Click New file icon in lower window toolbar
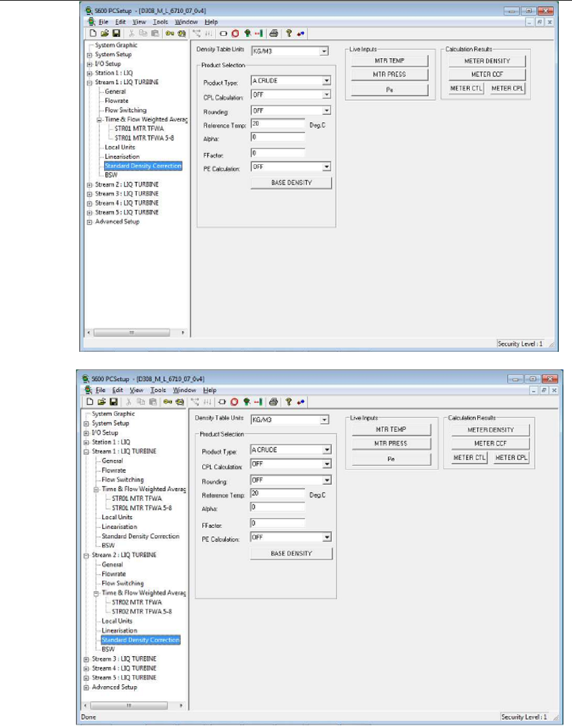 pyautogui.click(x=90, y=402)
